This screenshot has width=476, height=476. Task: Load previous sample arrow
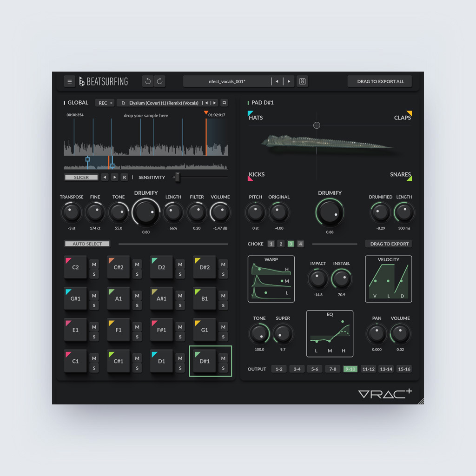click(x=206, y=103)
